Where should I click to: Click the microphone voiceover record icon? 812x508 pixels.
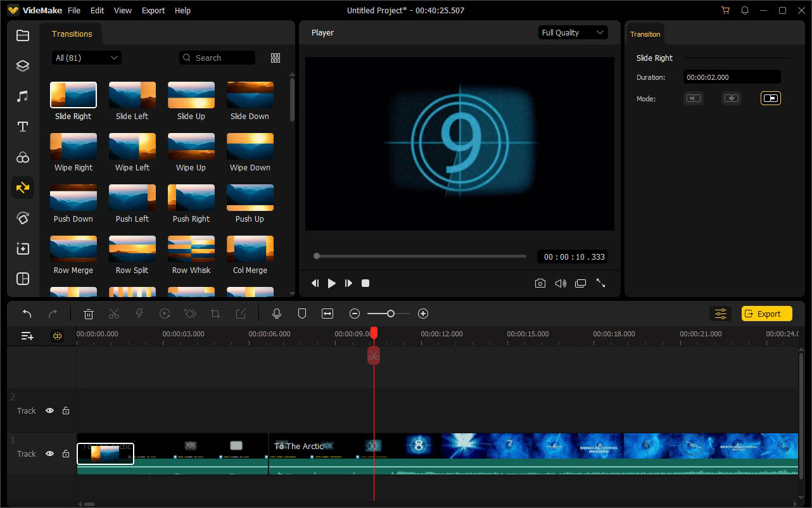tap(276, 314)
